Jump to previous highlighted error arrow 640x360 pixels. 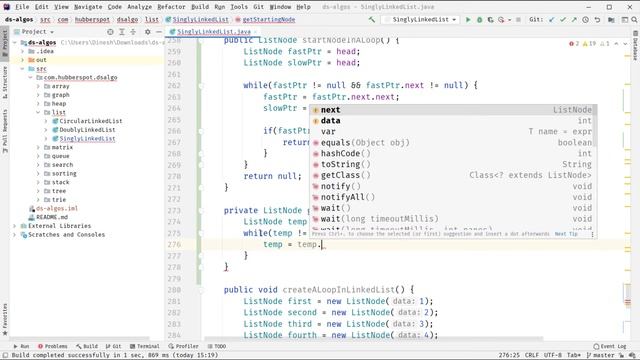tap(616, 43)
